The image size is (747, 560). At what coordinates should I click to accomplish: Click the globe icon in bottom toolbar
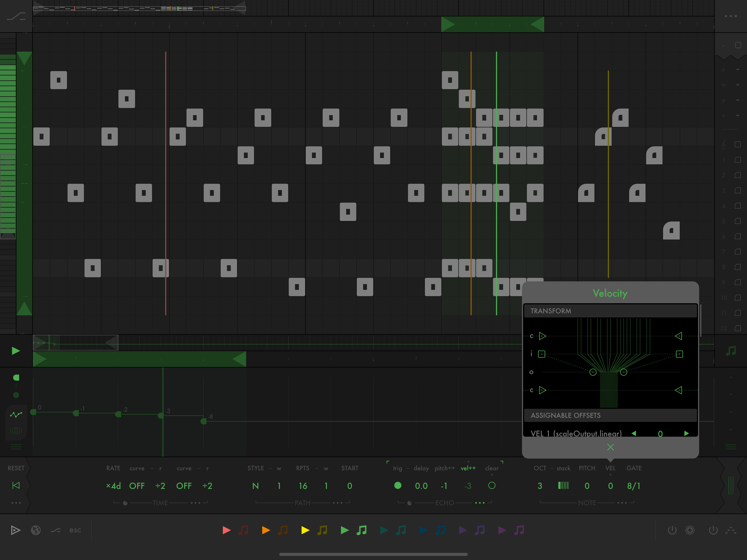pos(36,530)
